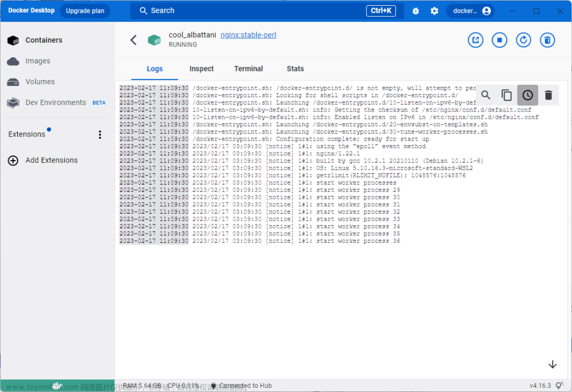
Task: Click log line mentioning nginx/1.22.1
Action: click(240, 154)
